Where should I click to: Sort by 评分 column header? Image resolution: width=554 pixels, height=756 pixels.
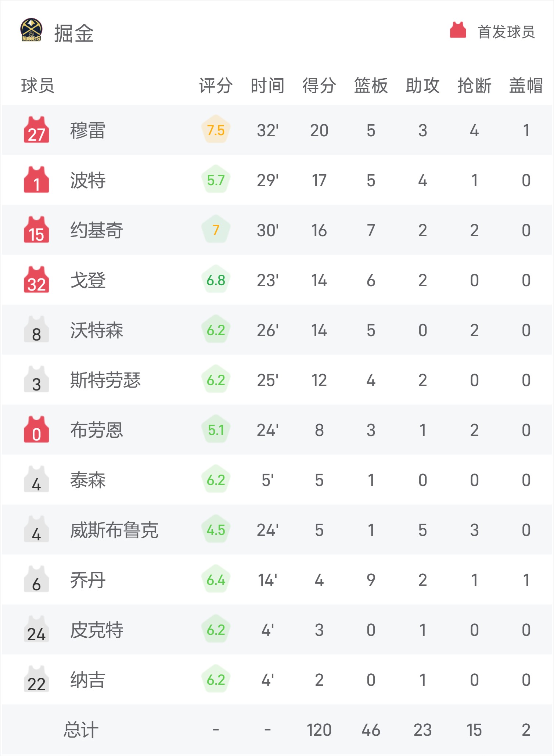216,86
